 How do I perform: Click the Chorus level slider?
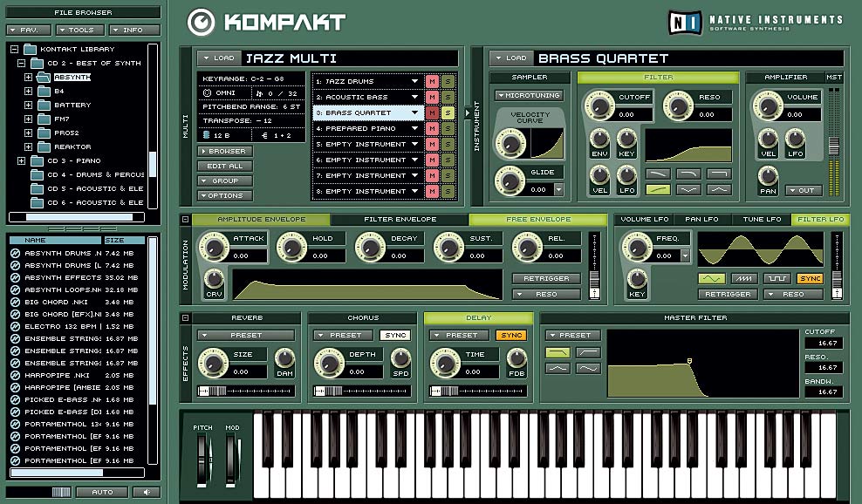(x=361, y=391)
